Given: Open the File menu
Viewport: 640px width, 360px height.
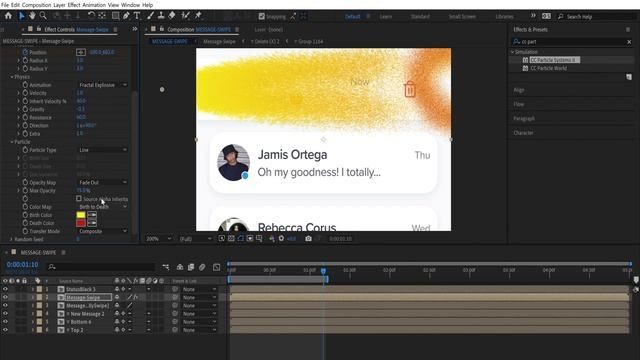Looking at the screenshot, I should pyautogui.click(x=5, y=5).
